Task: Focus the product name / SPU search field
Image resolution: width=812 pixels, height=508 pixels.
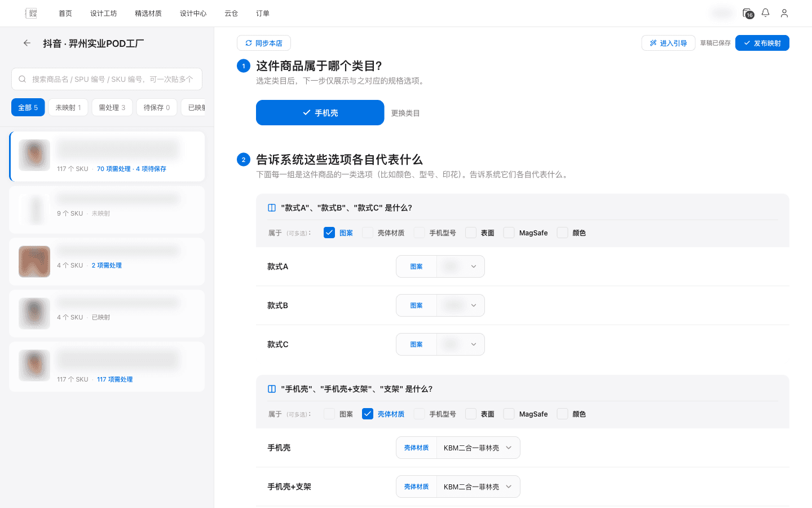Action: (107, 79)
